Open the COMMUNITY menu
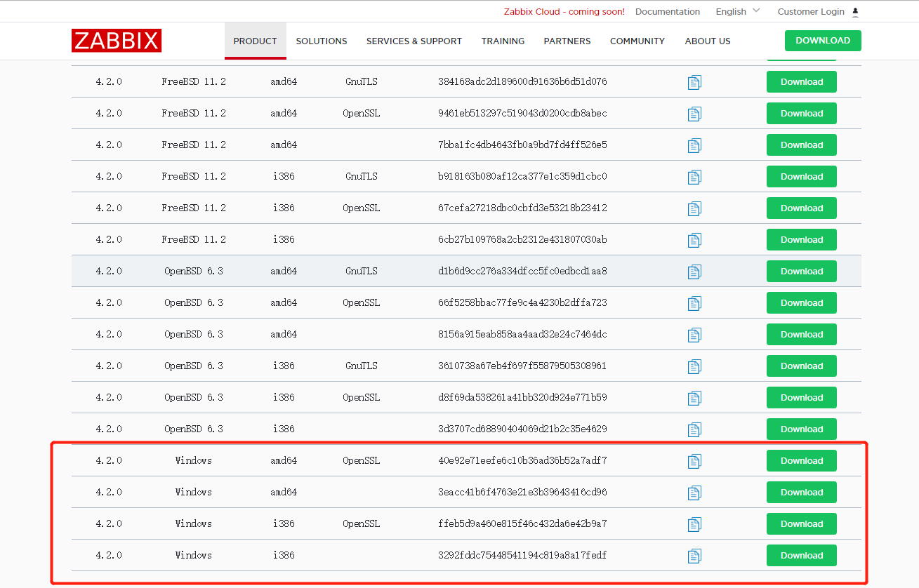Viewport: 919px width, 588px height. [637, 41]
